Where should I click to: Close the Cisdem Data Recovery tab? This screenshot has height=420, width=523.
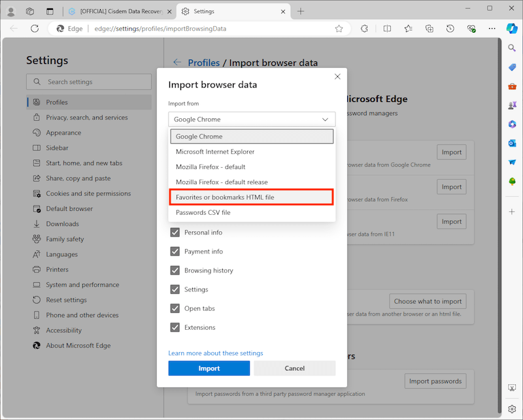tap(169, 12)
